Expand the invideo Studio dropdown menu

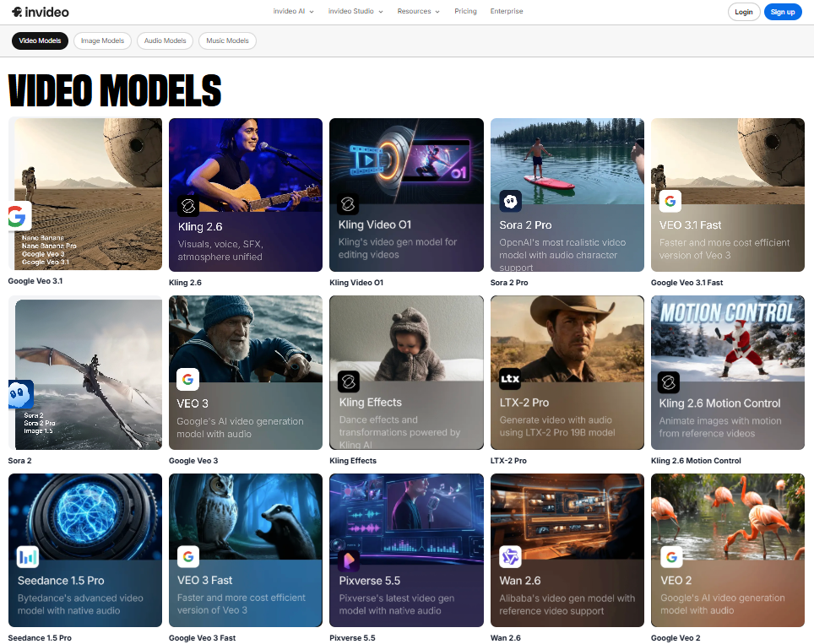355,12
